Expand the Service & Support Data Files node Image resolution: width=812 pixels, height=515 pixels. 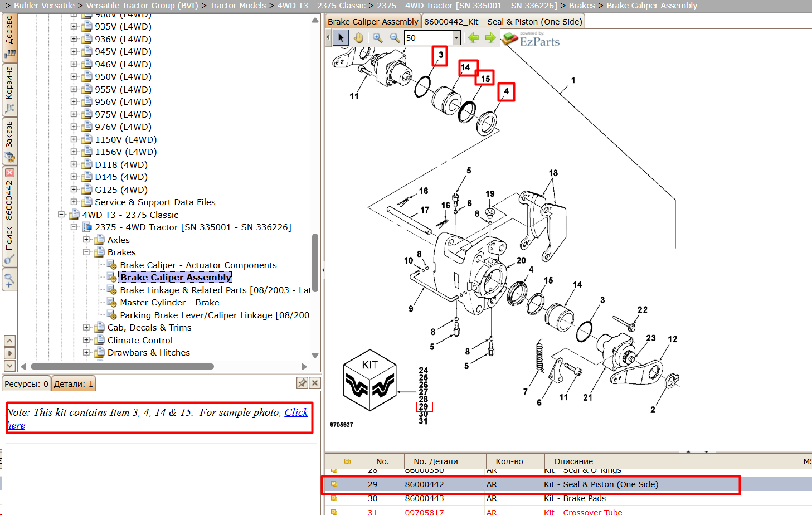(x=74, y=202)
